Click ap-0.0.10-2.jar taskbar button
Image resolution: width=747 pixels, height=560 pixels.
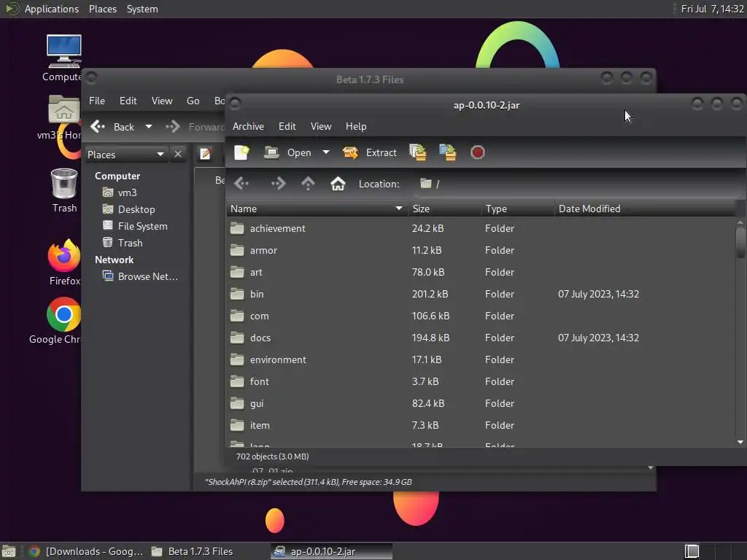[332, 551]
